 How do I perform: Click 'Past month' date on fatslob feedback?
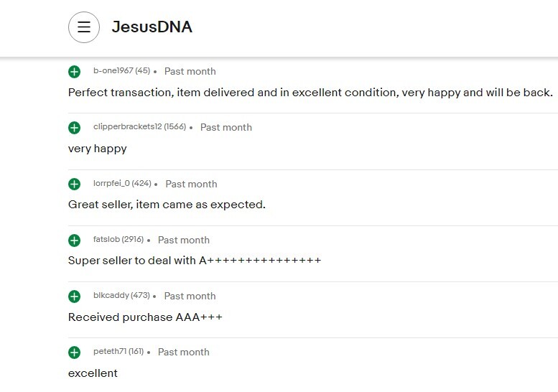[183, 240]
